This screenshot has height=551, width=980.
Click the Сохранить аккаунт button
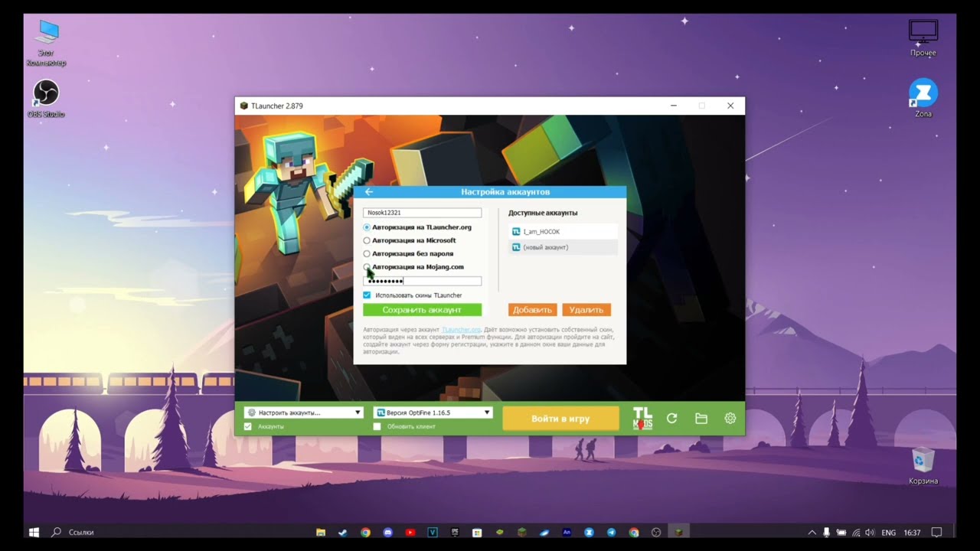pos(422,310)
